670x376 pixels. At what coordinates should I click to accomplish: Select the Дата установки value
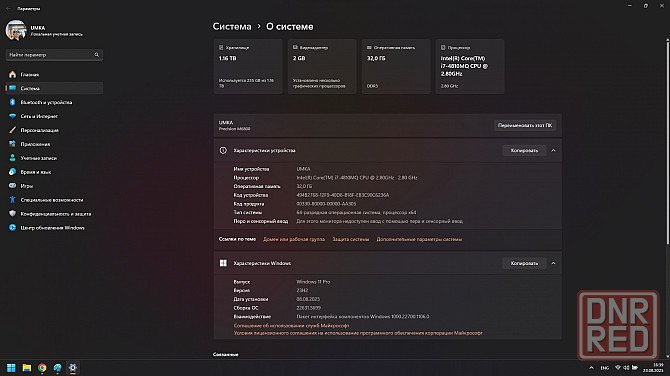[x=308, y=299]
